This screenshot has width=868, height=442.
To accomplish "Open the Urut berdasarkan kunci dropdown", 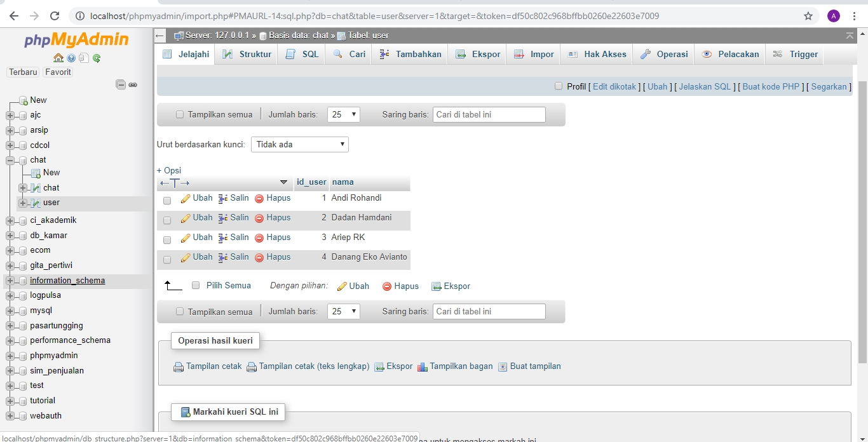I will (x=300, y=145).
